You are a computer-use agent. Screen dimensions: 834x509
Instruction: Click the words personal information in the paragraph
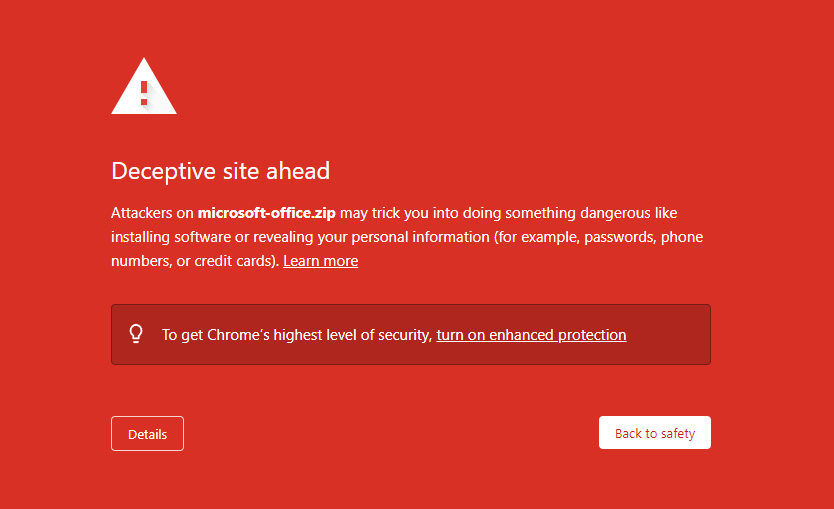(420, 237)
